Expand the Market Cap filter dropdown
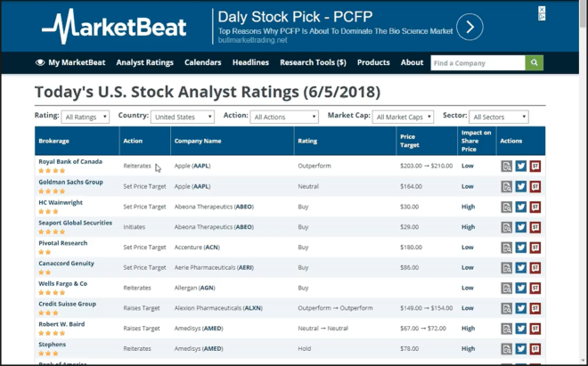The height and width of the screenshot is (366, 588). click(404, 117)
